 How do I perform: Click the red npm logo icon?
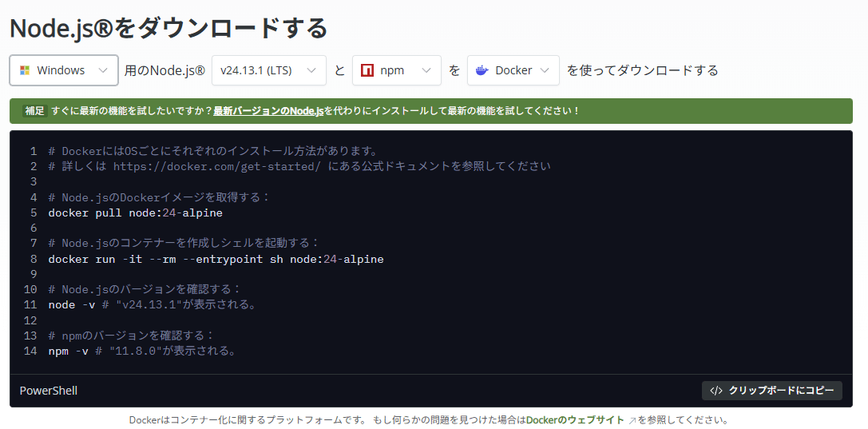click(x=367, y=70)
